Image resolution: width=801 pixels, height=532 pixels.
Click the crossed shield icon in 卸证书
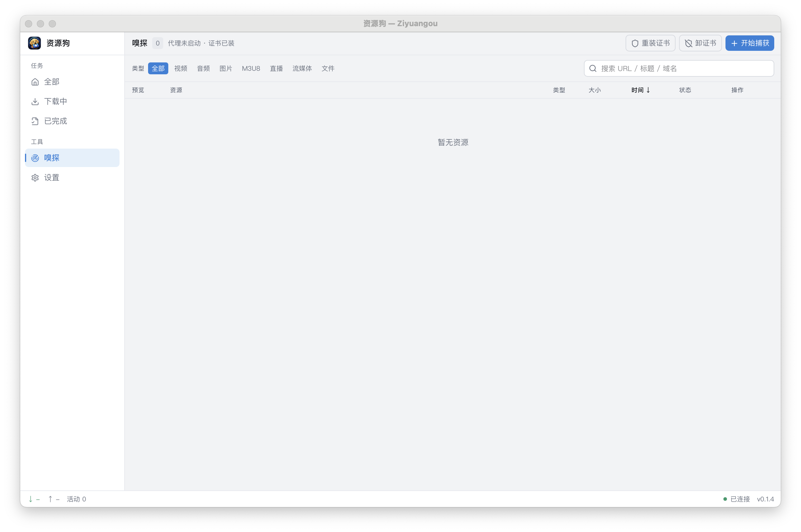(x=688, y=43)
